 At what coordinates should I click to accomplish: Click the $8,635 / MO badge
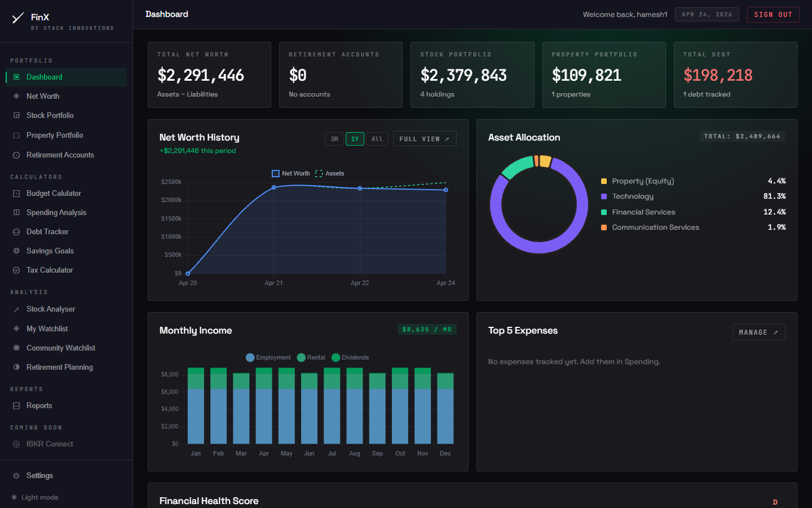coord(427,330)
